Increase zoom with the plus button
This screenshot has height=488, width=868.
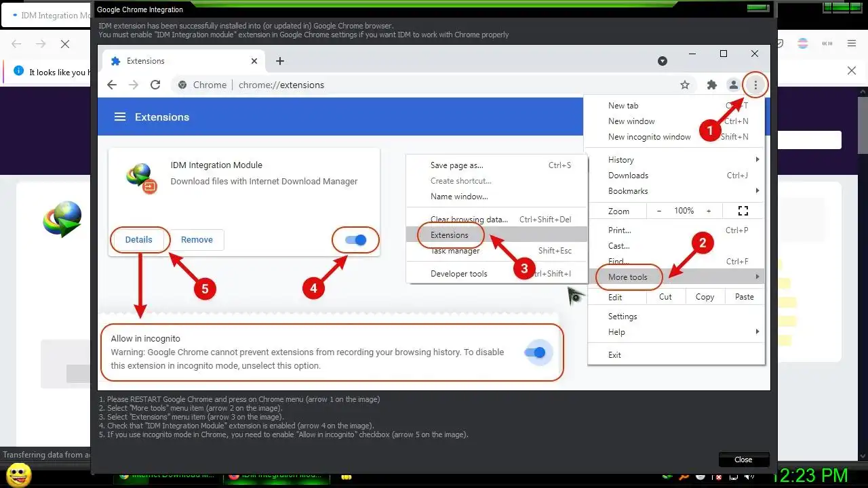point(709,211)
